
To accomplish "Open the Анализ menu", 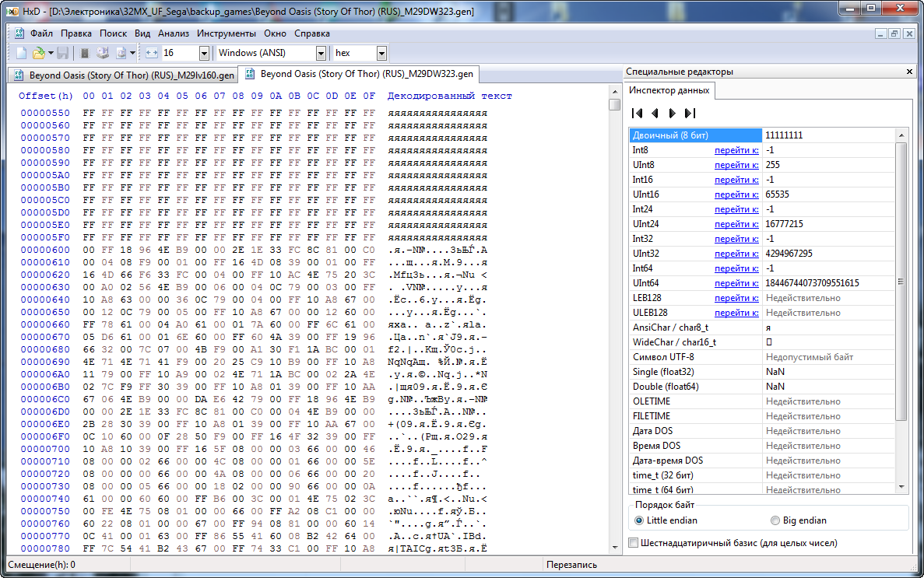I will (x=174, y=33).
